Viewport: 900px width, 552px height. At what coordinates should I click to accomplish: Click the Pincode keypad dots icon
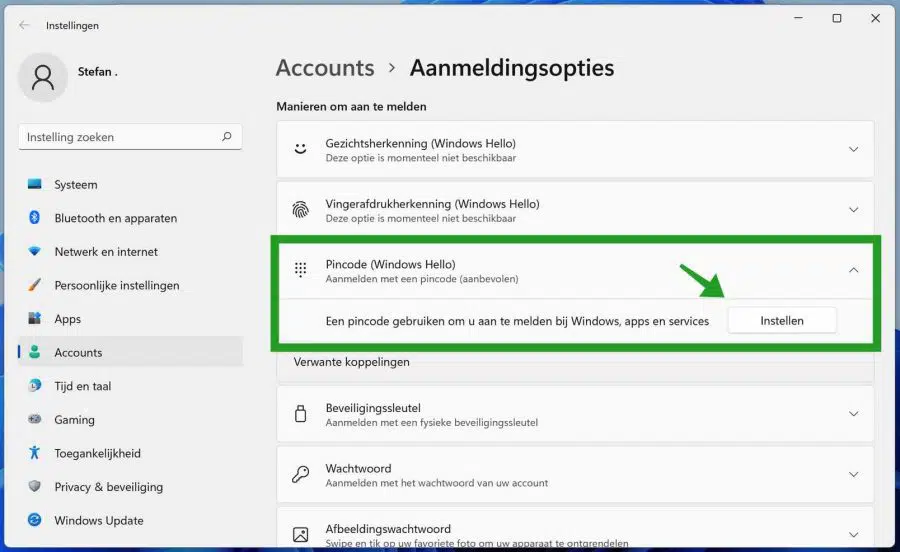(x=300, y=270)
